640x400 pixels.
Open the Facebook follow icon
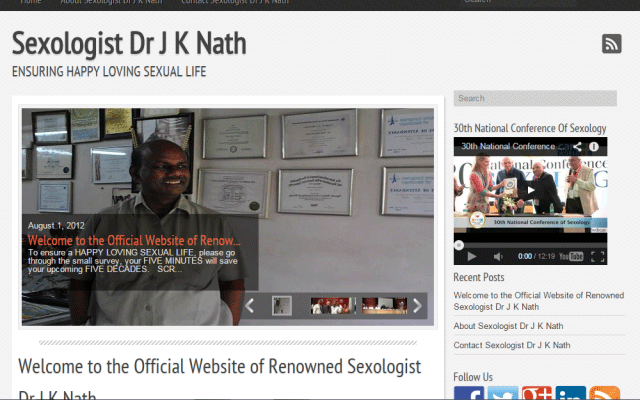pos(469,395)
